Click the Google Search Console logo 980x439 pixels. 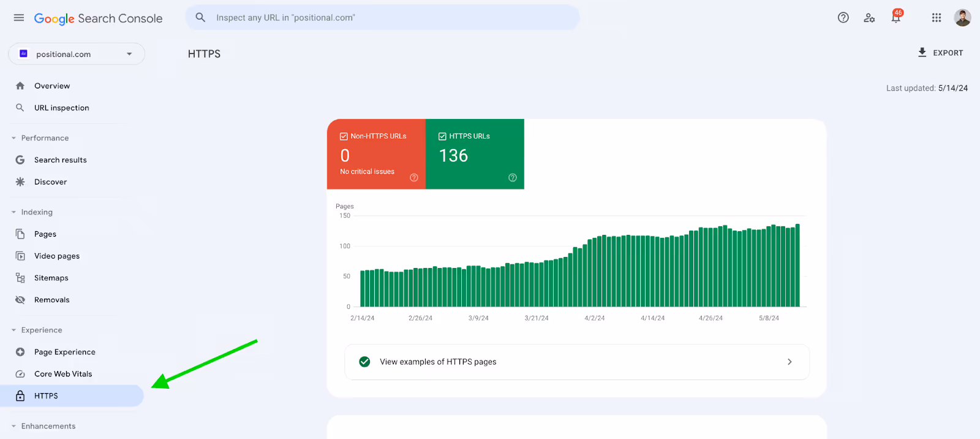click(x=98, y=18)
